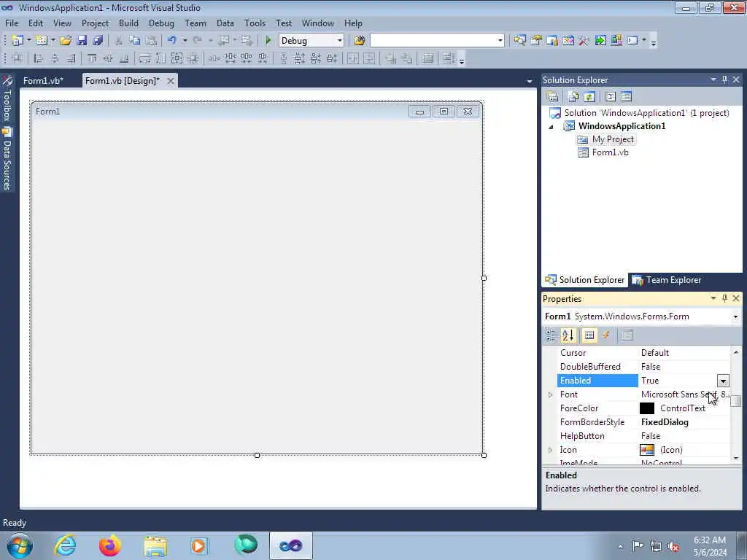Select the Solution Explorer bottom tab
This screenshot has width=747, height=560.
pos(584,280)
